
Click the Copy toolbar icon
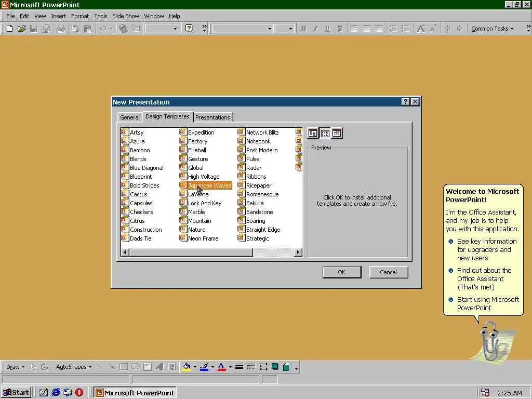point(75,29)
